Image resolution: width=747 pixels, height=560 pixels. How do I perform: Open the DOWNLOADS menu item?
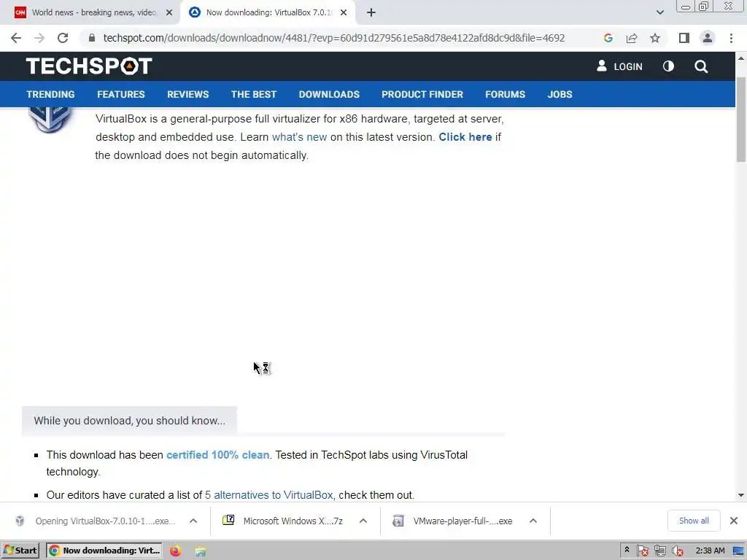pos(329,94)
